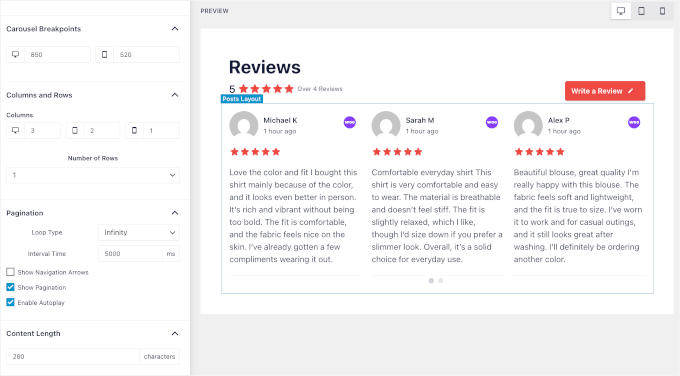Click tablet icon beside 520 breakpoint
Viewport: 680px width, 376px height.
[x=105, y=55]
